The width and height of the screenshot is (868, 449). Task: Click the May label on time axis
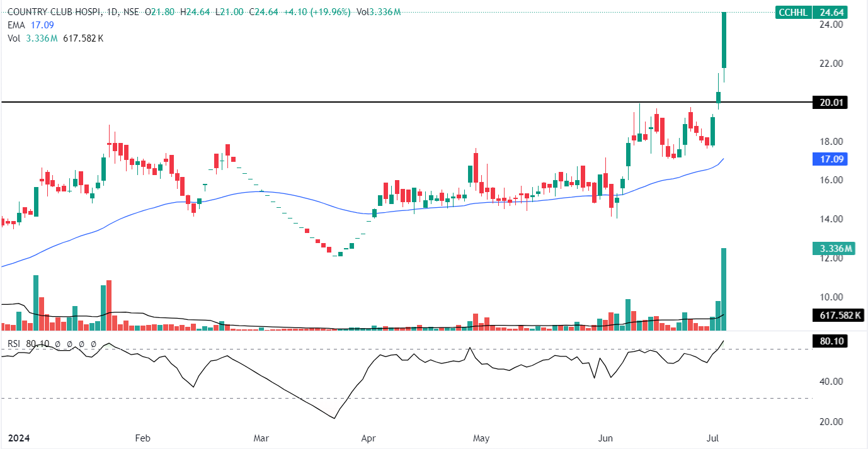point(481,438)
